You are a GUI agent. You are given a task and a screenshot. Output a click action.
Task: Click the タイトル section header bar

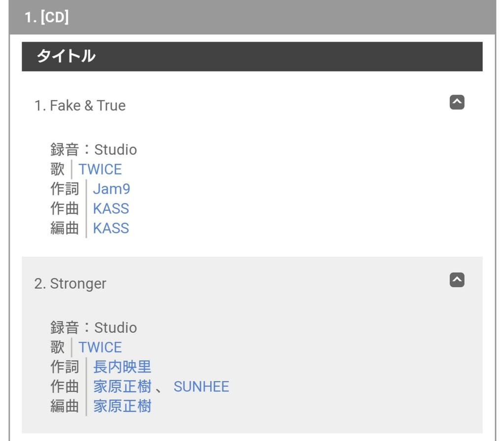(x=252, y=56)
